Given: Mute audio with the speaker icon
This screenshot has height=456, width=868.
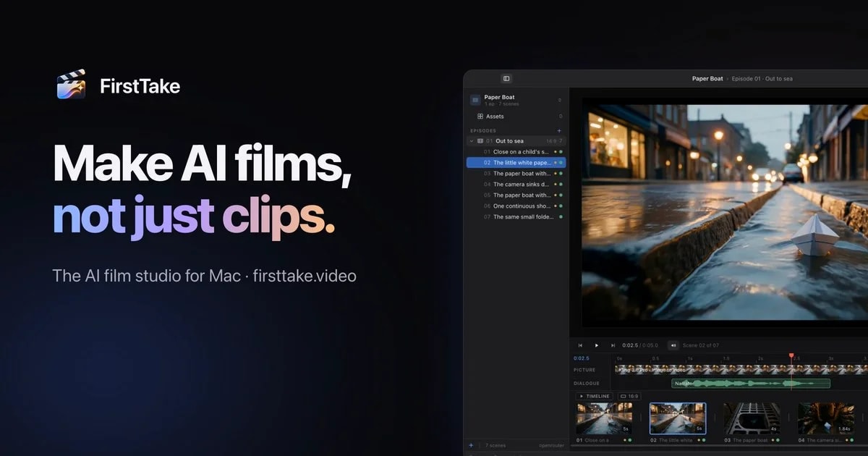Looking at the screenshot, I should [673, 345].
